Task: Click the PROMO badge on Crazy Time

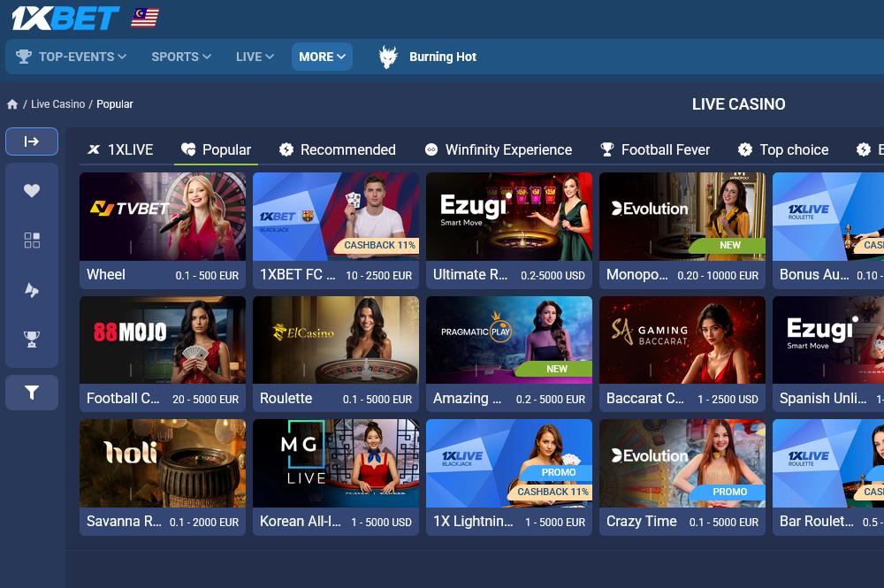Action: (728, 493)
